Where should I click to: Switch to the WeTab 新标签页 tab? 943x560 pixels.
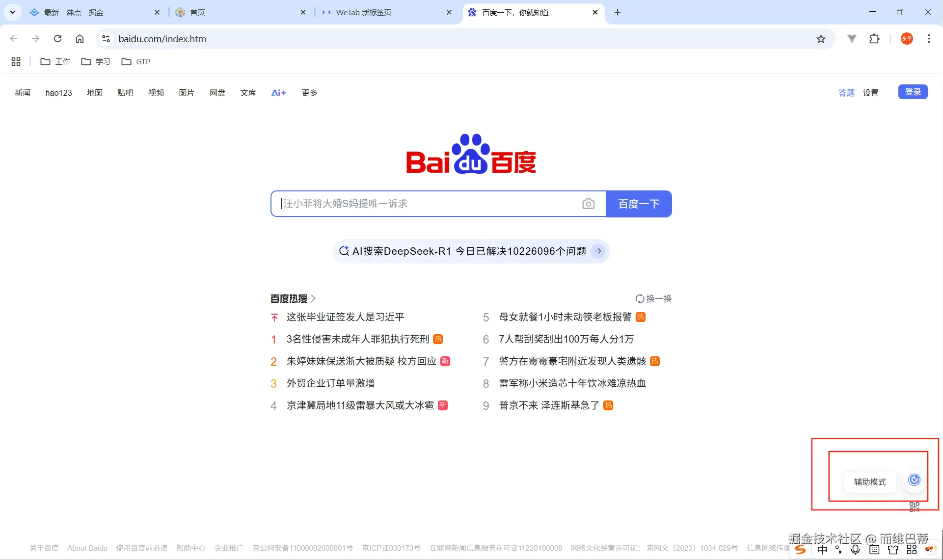(x=364, y=12)
